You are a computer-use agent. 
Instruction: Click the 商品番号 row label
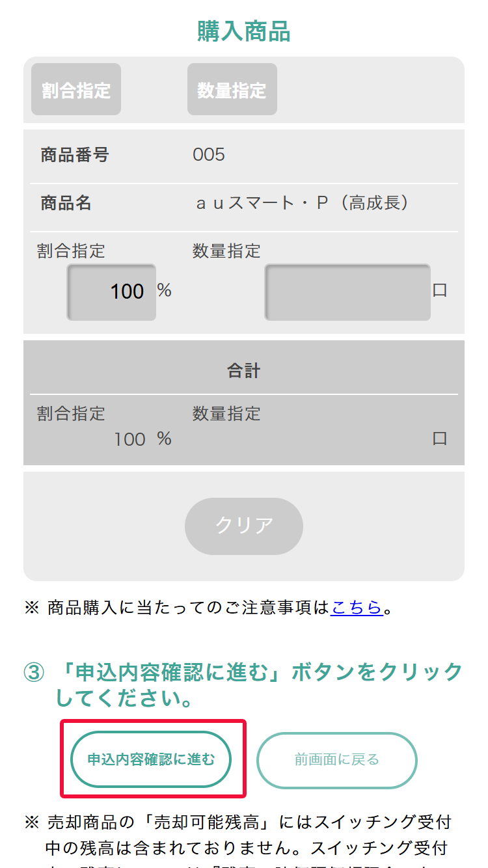pos(75,155)
